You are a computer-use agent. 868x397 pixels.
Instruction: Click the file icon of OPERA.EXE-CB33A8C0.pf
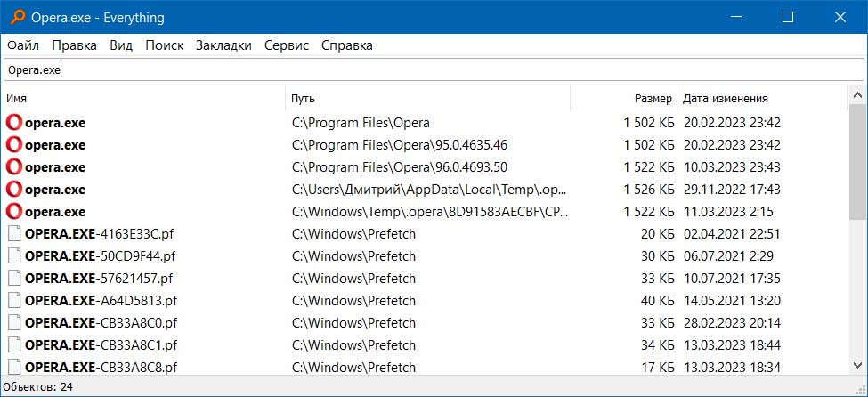point(15,323)
